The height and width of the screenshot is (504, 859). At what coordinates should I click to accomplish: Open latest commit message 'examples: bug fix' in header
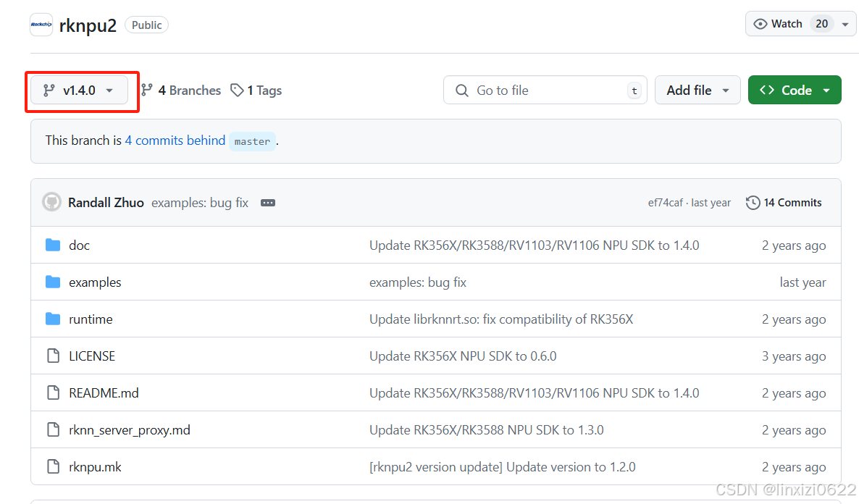coord(200,203)
